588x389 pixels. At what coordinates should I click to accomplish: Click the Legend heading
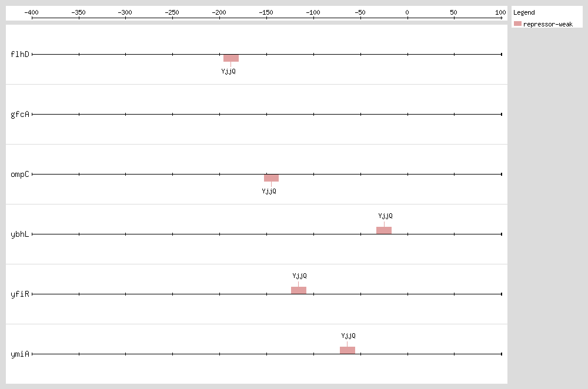pyautogui.click(x=524, y=12)
